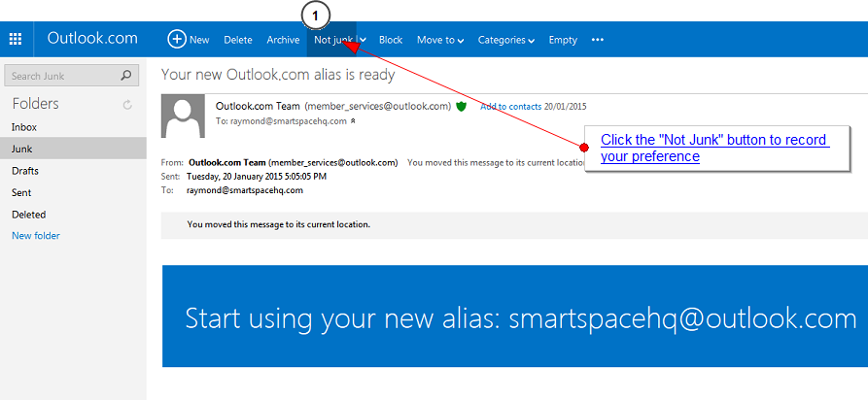The width and height of the screenshot is (868, 400).
Task: Open the app launcher grid icon
Action: [16, 39]
